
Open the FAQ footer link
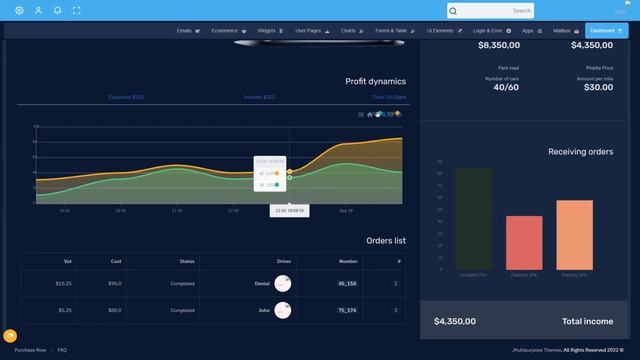pyautogui.click(x=62, y=350)
